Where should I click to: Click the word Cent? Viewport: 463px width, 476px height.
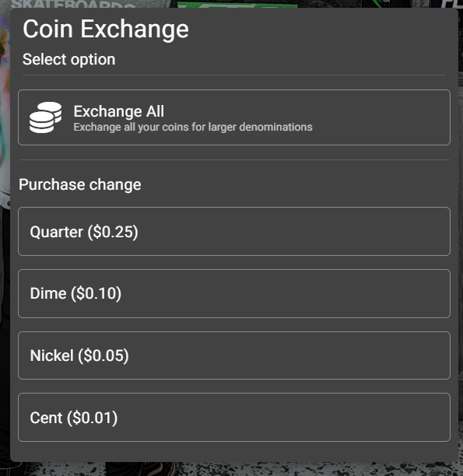[46, 418]
